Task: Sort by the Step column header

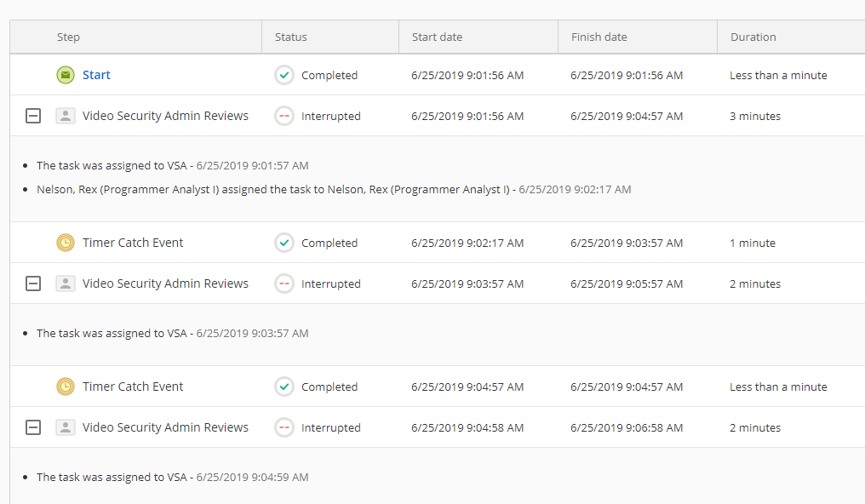Action: [x=69, y=37]
